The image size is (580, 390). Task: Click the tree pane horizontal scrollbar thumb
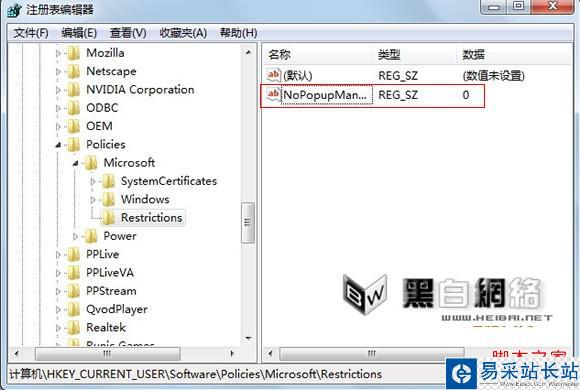tap(108, 354)
